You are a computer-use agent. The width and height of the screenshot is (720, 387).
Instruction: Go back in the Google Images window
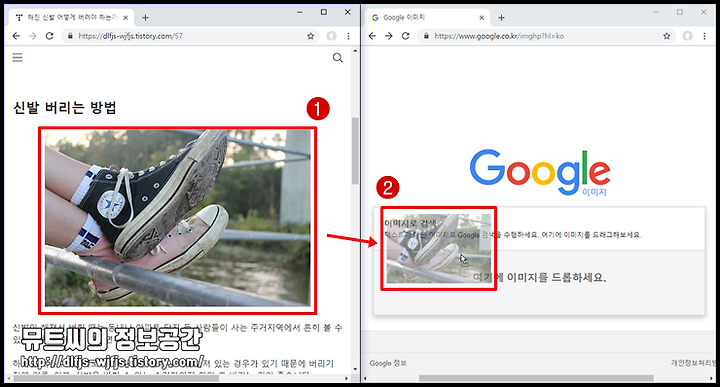pyautogui.click(x=372, y=36)
